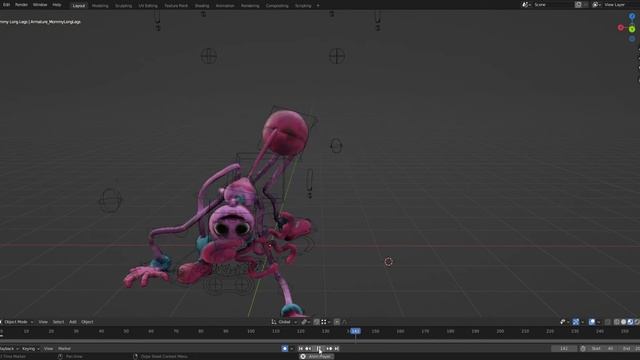Switch to wireframe viewport shading

tap(617, 322)
